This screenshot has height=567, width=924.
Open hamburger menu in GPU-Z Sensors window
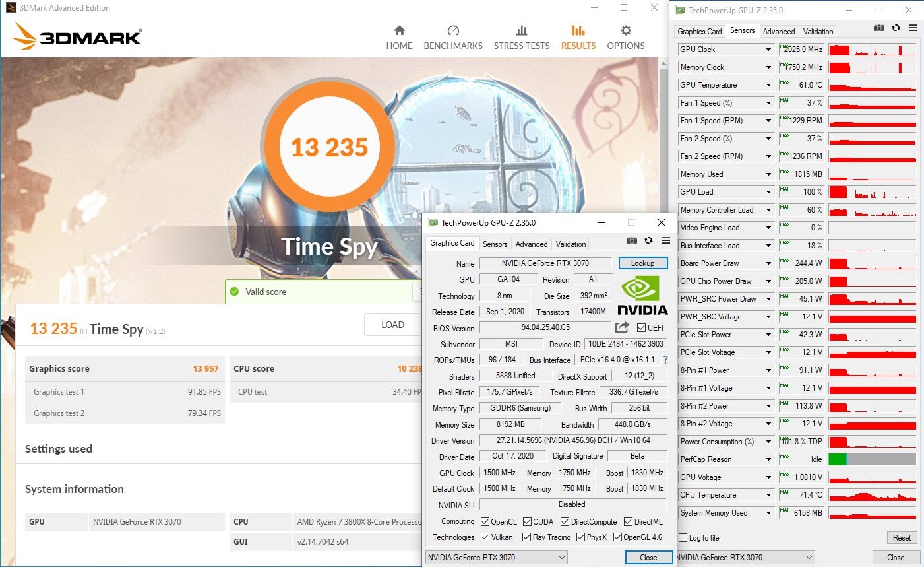click(913, 28)
